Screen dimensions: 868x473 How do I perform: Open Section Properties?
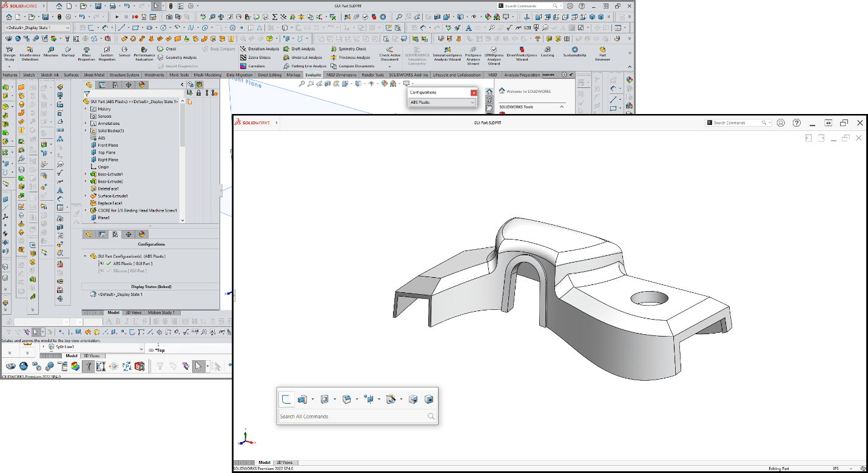click(x=107, y=53)
